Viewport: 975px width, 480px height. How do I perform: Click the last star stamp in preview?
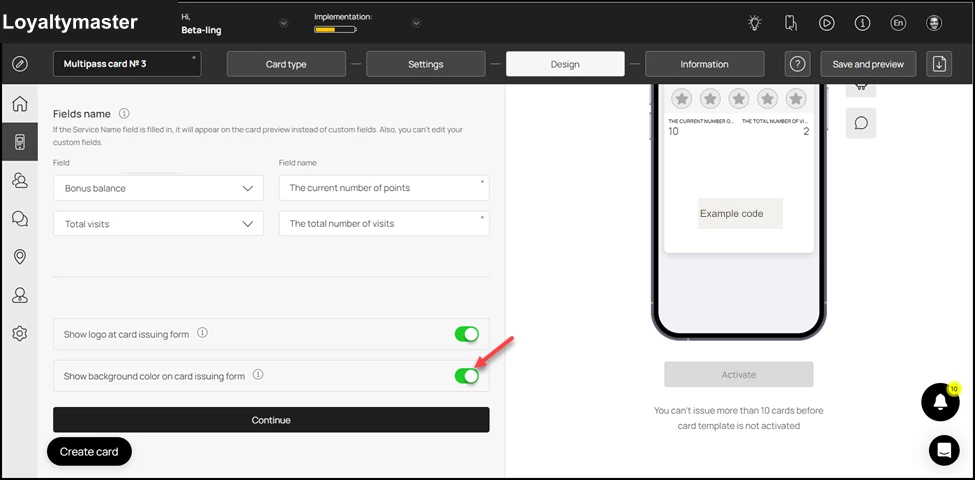click(x=796, y=98)
